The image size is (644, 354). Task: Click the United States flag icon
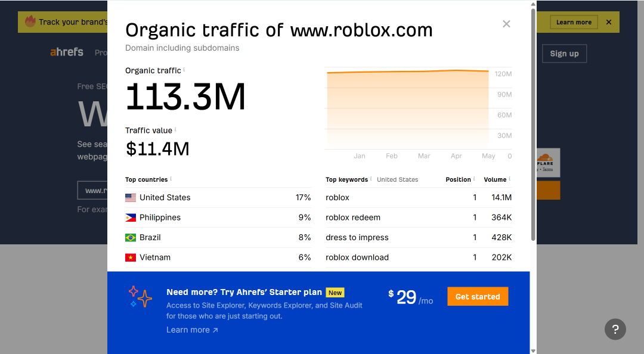point(131,197)
